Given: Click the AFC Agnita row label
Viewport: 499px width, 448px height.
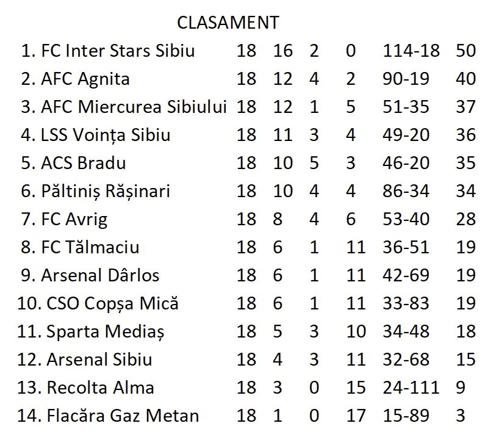Looking at the screenshot, I should pyautogui.click(x=85, y=79).
